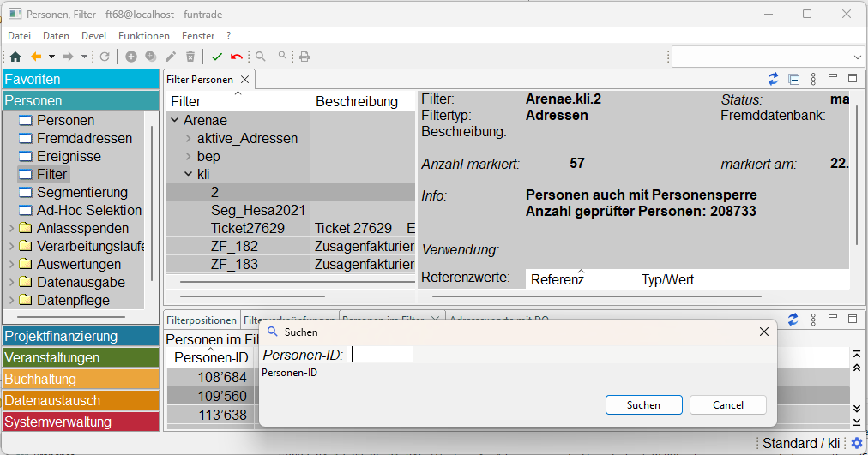The width and height of the screenshot is (868, 455).
Task: Click the Personen-ID input field
Action: 383,355
